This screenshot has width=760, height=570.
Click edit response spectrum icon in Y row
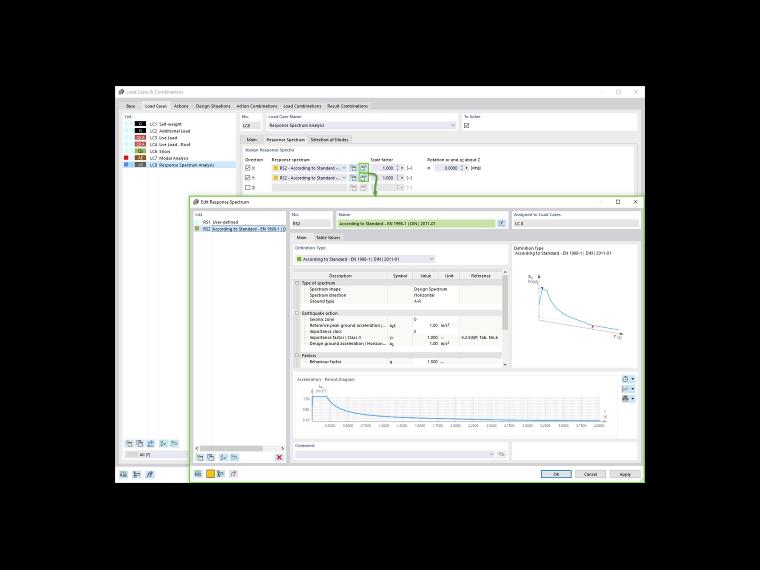[x=364, y=178]
